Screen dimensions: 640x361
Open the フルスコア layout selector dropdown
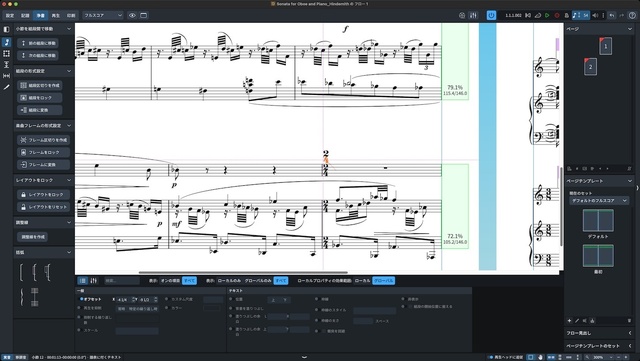(102, 16)
